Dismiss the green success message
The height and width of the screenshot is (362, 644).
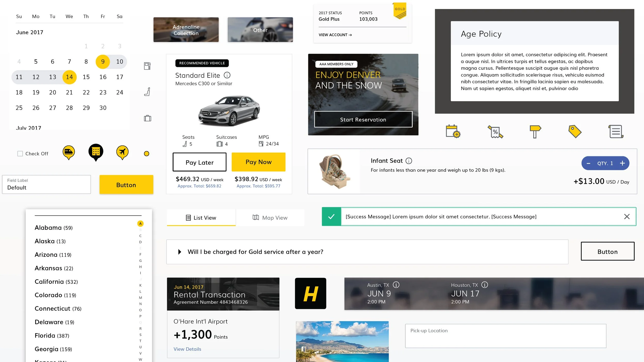(x=627, y=217)
